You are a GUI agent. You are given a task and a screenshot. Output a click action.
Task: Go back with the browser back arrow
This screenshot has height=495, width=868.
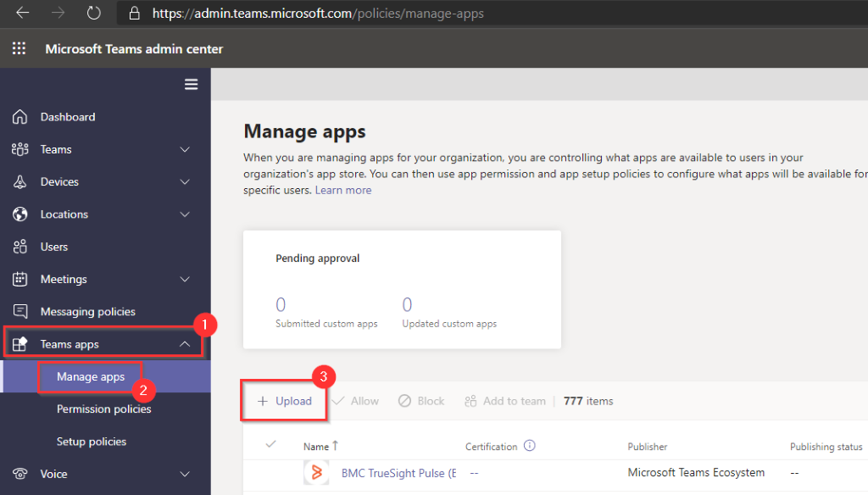click(x=22, y=13)
